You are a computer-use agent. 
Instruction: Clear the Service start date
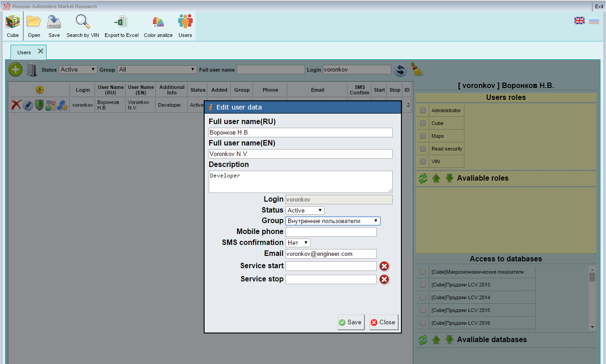click(385, 266)
